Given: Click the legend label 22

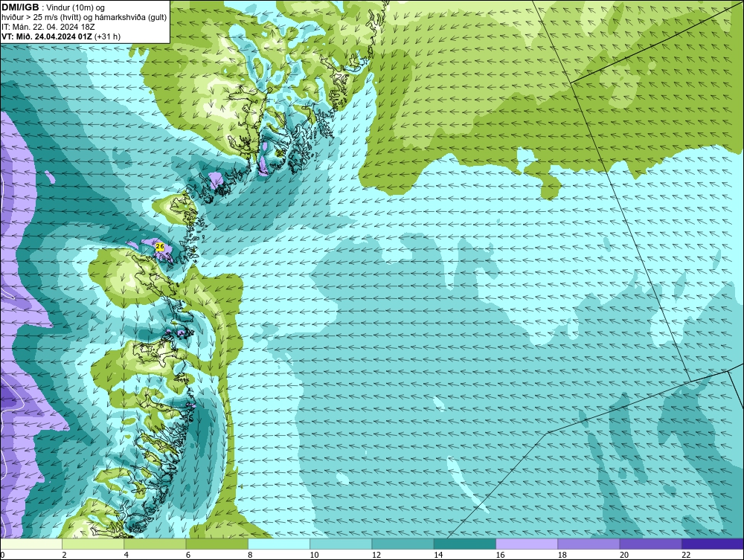Looking at the screenshot, I should coord(686,556).
